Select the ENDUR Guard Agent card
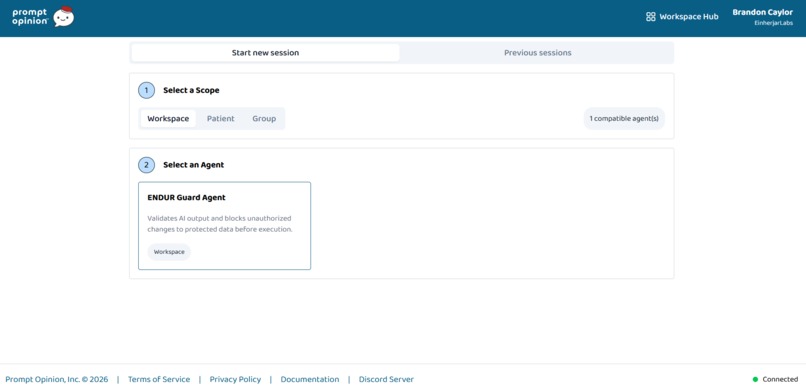Viewport: 806px width, 392px height. pos(225,226)
